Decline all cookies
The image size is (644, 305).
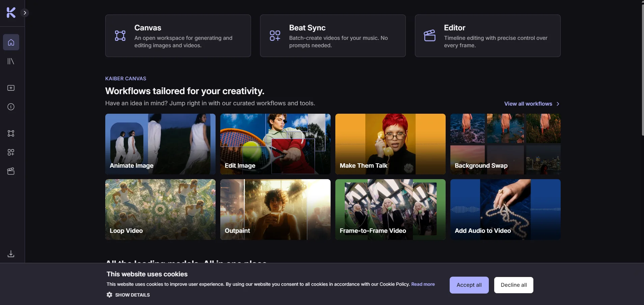tap(513, 285)
